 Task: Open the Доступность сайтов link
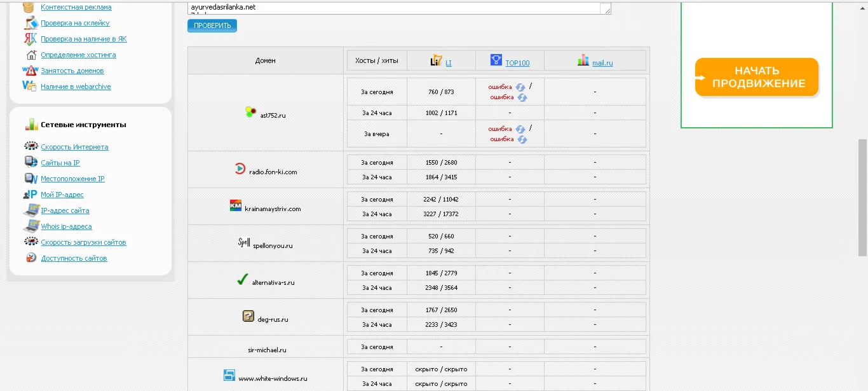click(74, 259)
